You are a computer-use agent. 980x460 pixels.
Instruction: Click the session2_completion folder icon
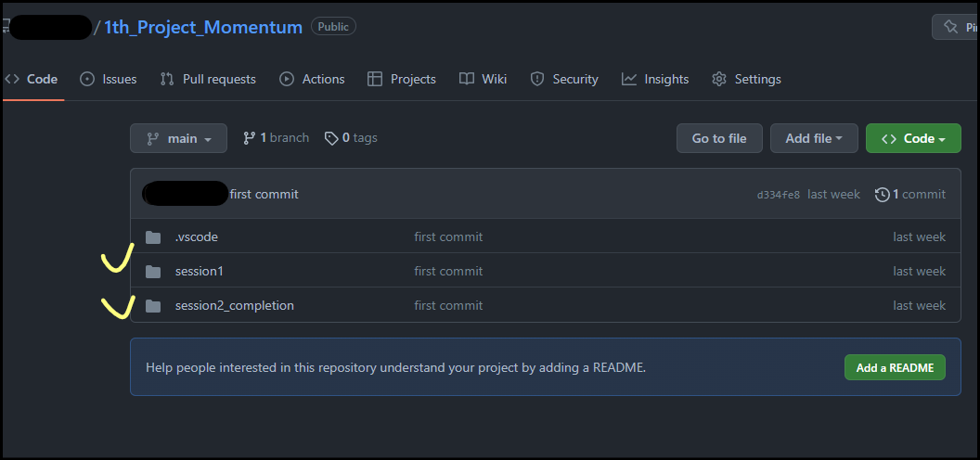[152, 306]
